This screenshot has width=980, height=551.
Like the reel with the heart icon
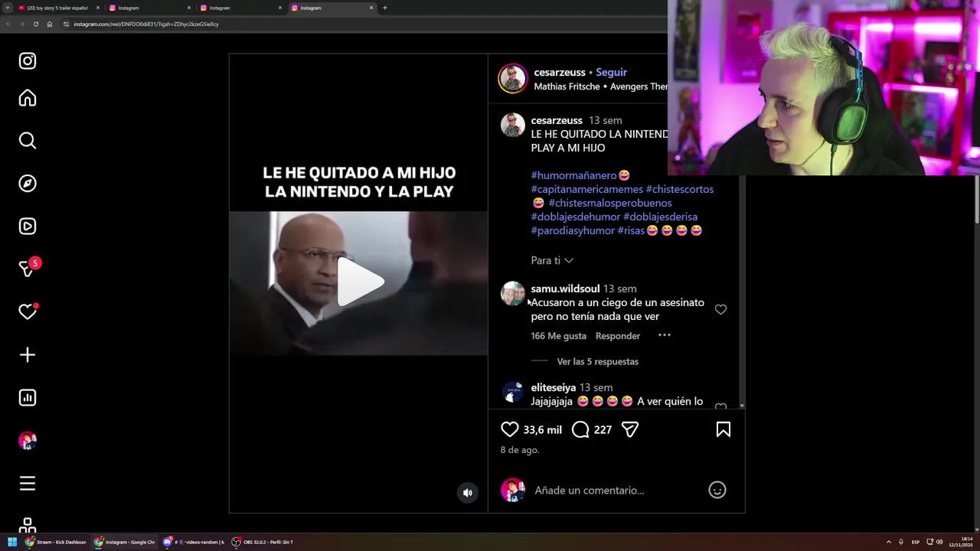[x=509, y=429]
